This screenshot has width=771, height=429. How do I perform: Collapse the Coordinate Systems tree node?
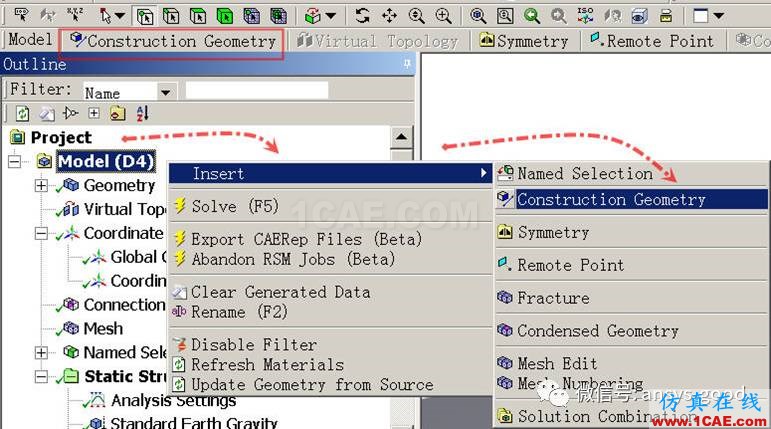point(41,233)
